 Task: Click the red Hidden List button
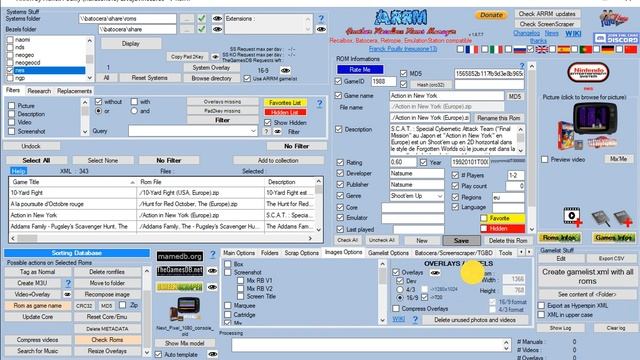[x=285, y=112]
